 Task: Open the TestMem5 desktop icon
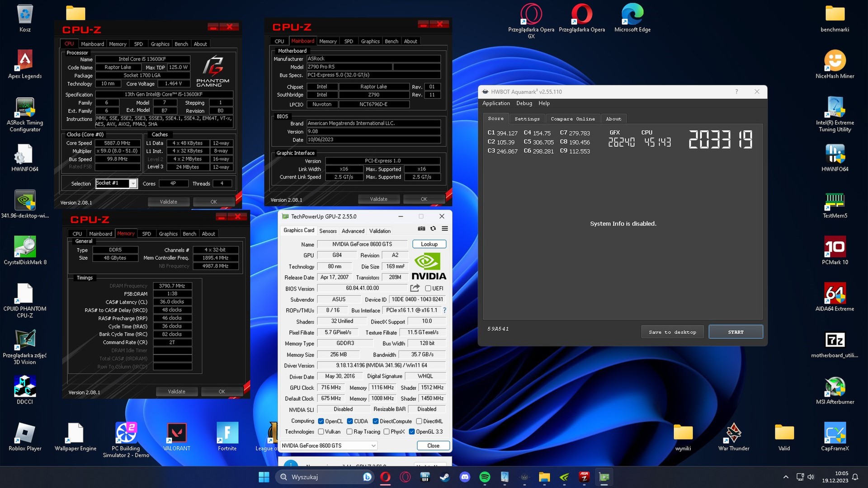[835, 204]
